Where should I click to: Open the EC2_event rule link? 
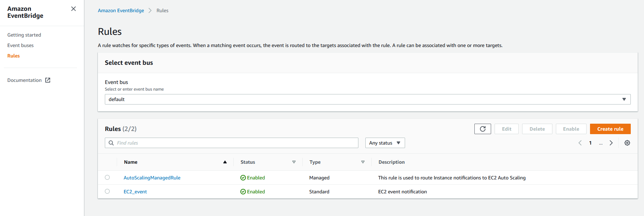coord(135,192)
